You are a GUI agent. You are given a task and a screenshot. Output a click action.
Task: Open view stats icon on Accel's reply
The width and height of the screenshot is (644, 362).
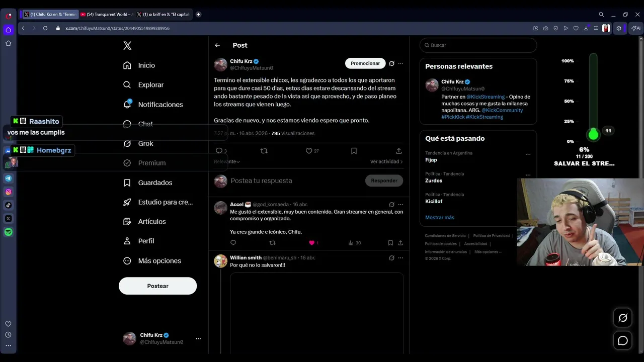pyautogui.click(x=351, y=243)
